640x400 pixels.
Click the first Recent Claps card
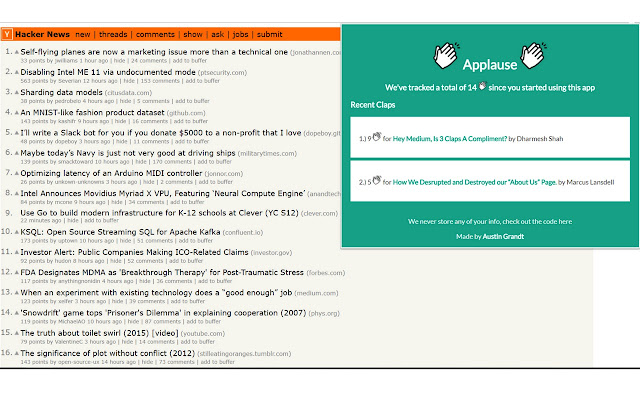click(x=490, y=137)
